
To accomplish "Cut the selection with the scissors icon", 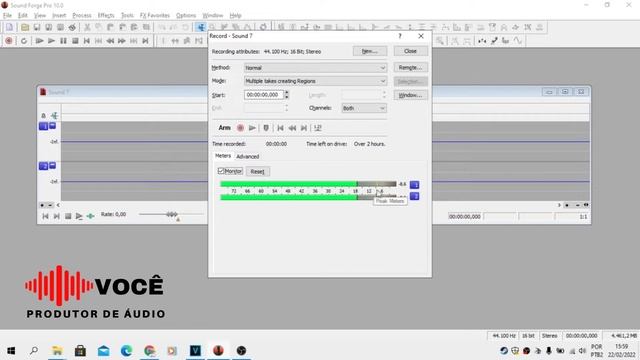I will pyautogui.click(x=87, y=27).
